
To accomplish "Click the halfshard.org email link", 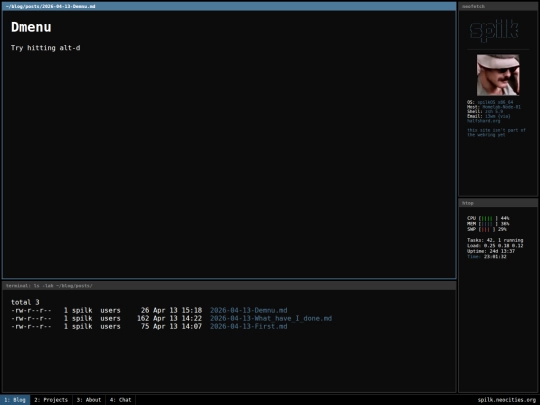I will coord(484,121).
